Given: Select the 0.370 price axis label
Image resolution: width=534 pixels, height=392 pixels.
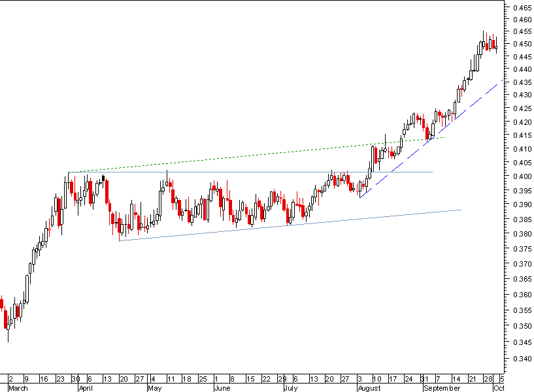Looking at the screenshot, I should point(522,264).
